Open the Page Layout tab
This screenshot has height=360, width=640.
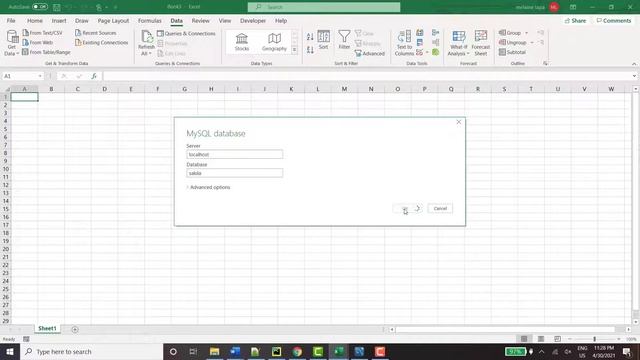[113, 20]
